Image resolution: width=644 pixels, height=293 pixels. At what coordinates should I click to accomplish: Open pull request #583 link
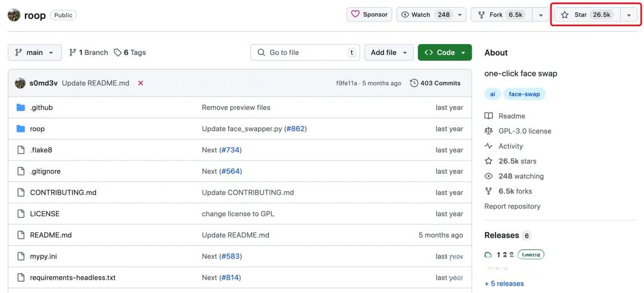[x=230, y=257]
